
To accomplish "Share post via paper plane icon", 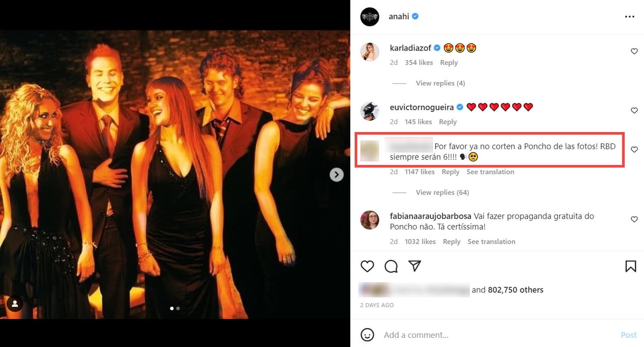I will click(x=415, y=266).
